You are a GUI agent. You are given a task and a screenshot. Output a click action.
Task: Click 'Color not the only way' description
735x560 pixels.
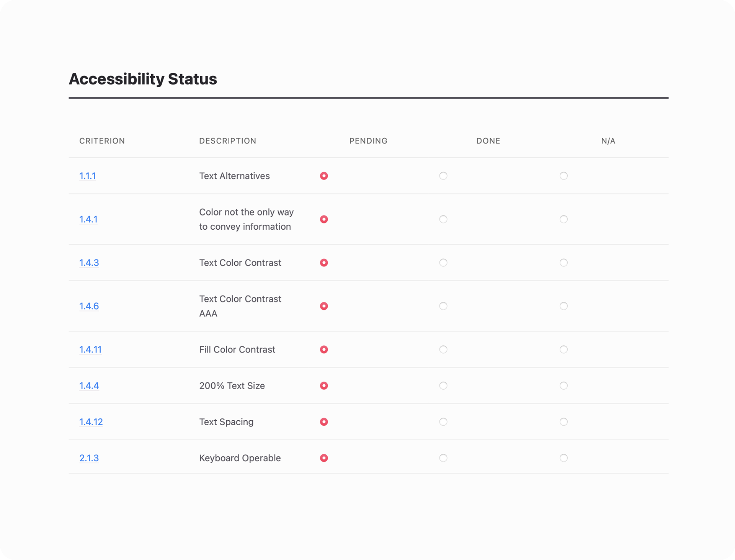(x=246, y=219)
